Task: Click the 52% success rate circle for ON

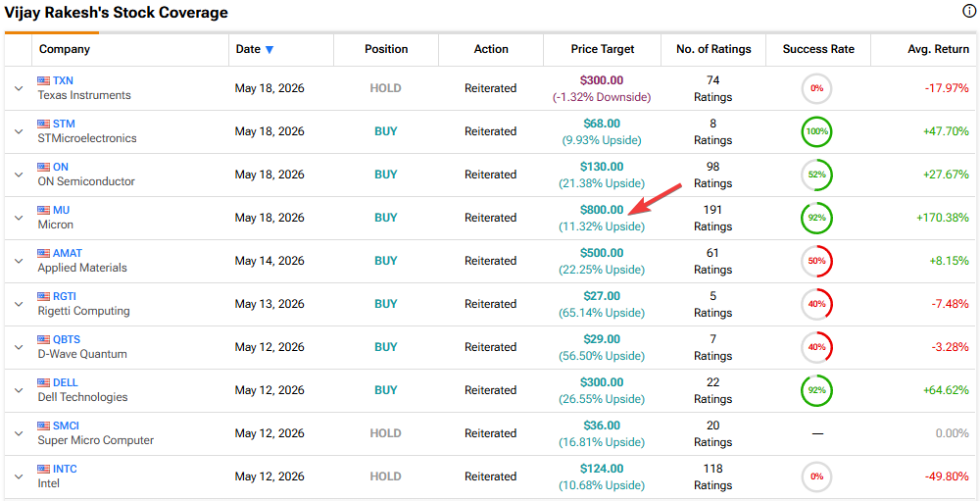Action: [817, 175]
